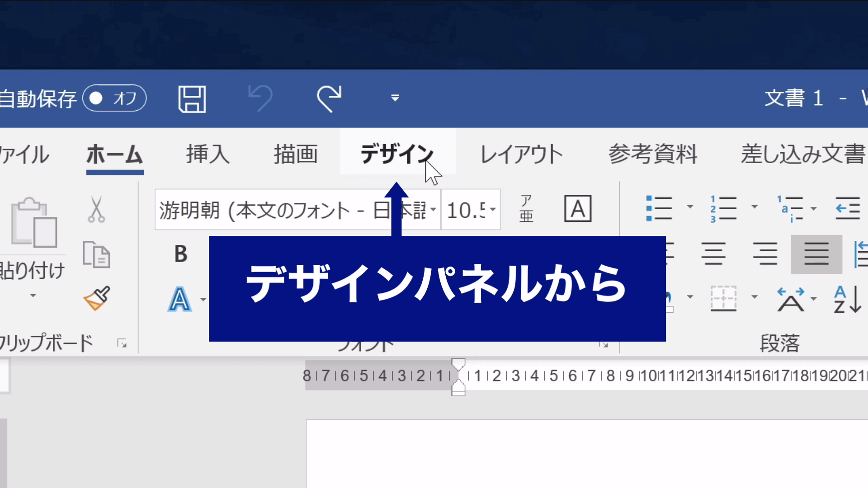Expand the numbered list dropdown arrow
Screen dimensions: 868x488
(754, 207)
